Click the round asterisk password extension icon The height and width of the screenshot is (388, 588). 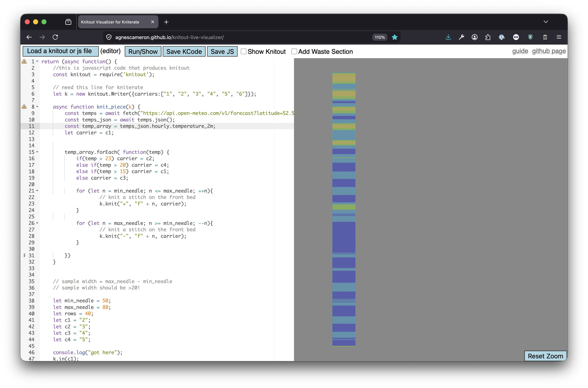coord(516,37)
